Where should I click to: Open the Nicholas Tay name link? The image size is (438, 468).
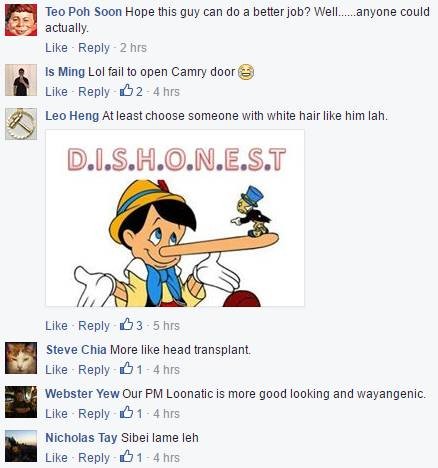[x=81, y=438]
